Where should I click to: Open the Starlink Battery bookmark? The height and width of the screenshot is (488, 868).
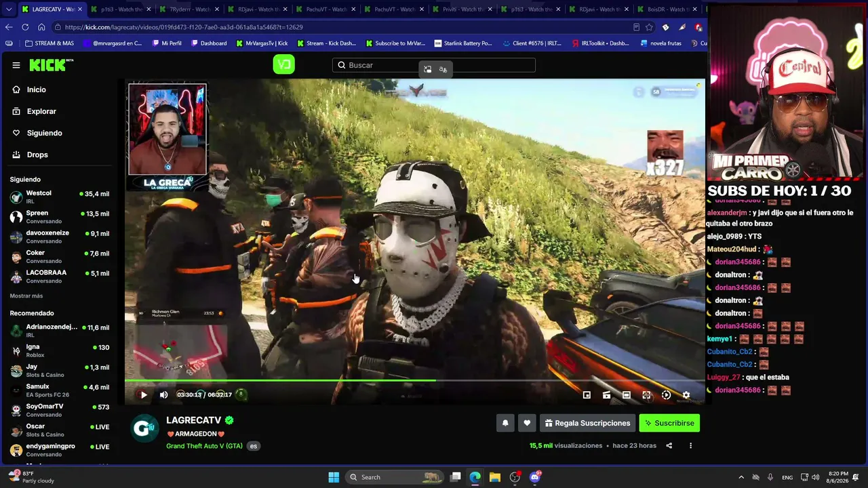463,43
